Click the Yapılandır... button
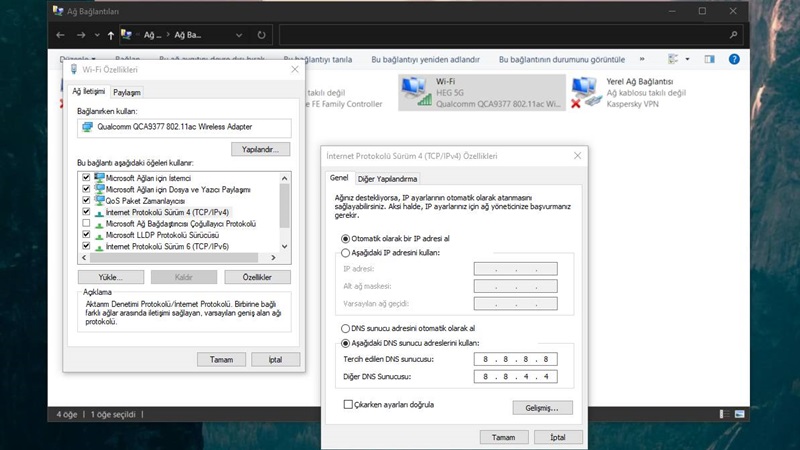Viewport: 800px width, 450px height. click(261, 149)
